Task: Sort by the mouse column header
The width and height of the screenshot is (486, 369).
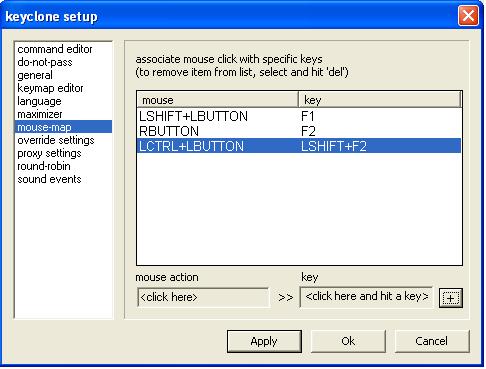Action: click(x=217, y=100)
